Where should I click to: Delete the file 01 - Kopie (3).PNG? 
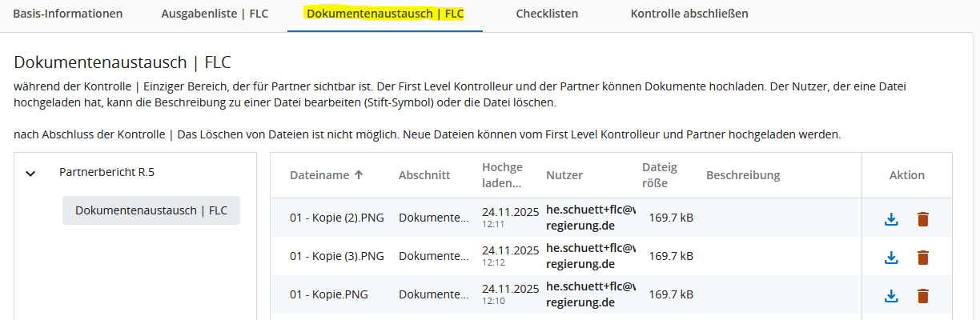tap(923, 257)
